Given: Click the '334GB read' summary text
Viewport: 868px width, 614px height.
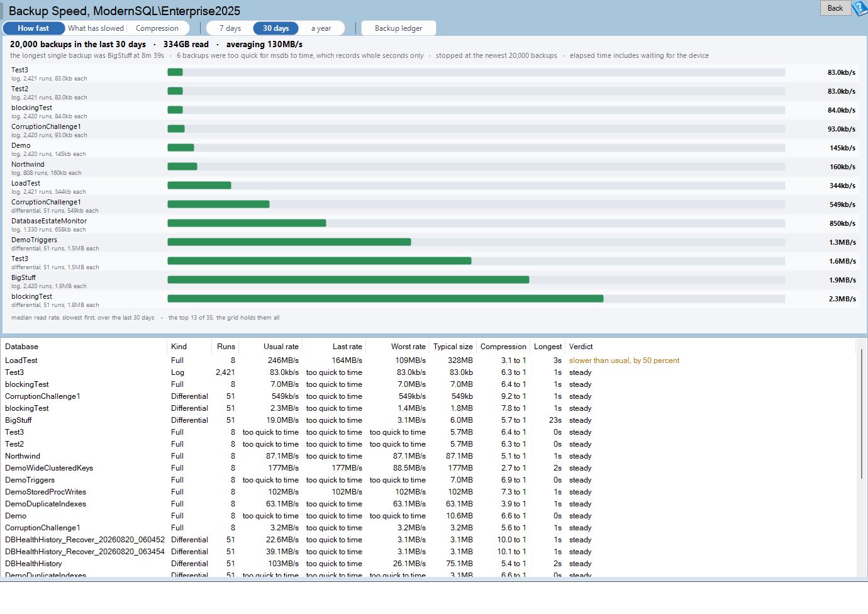Looking at the screenshot, I should click(186, 44).
